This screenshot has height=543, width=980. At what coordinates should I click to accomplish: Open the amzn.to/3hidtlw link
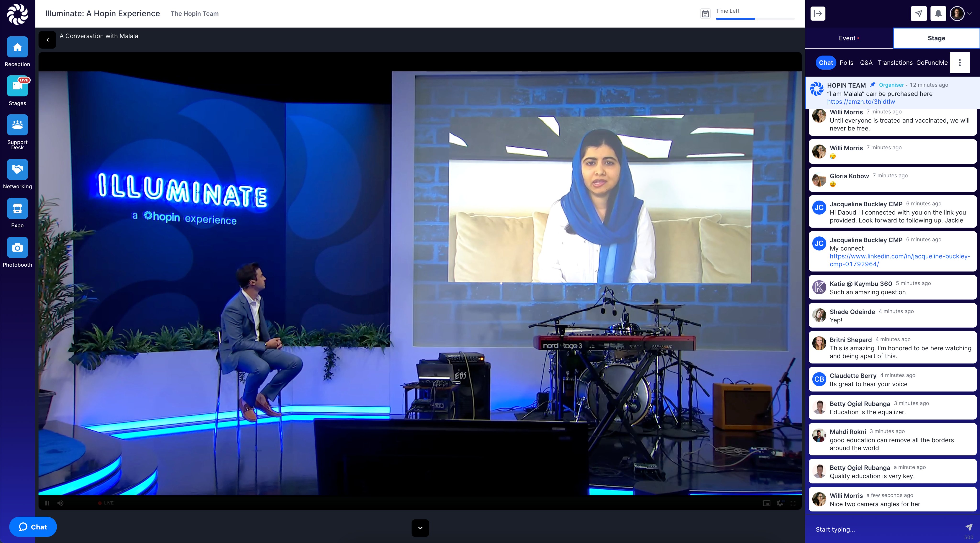[861, 102]
